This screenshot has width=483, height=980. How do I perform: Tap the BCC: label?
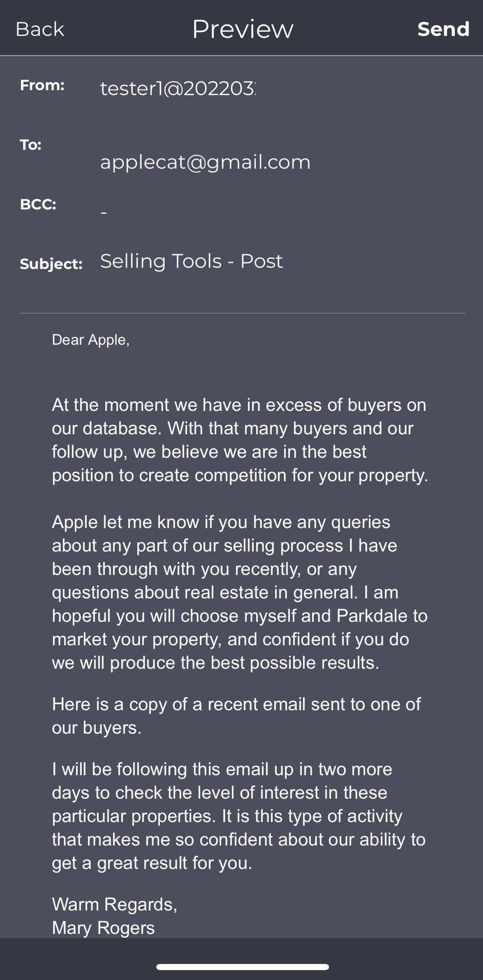(38, 205)
